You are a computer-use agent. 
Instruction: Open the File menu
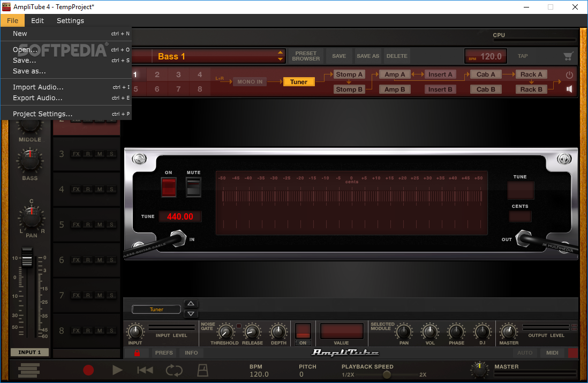(x=12, y=21)
